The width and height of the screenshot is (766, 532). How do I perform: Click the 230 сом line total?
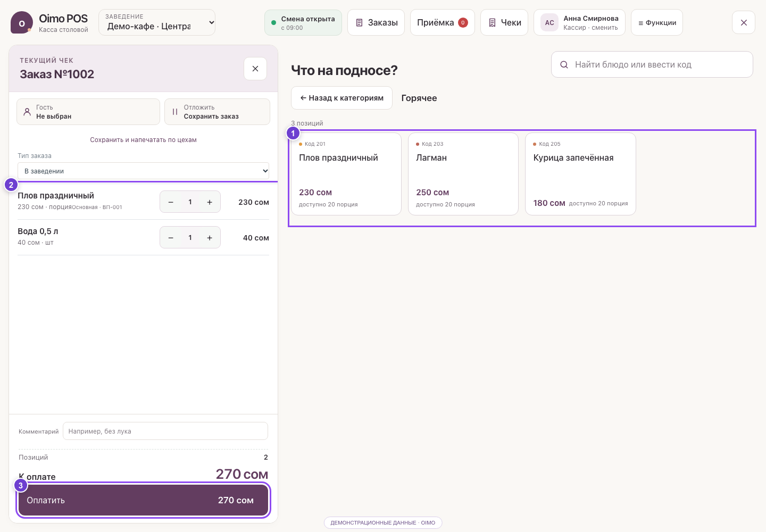254,202
